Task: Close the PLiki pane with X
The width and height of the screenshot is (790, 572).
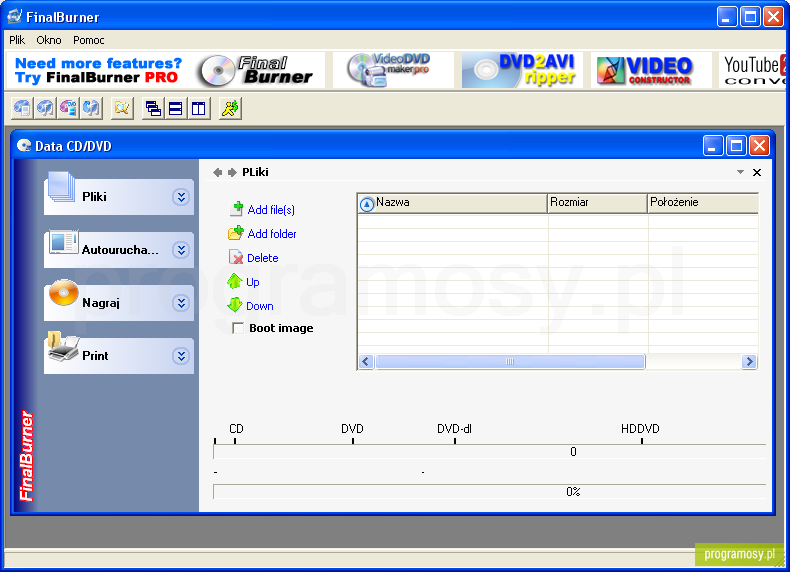Action: 757,172
